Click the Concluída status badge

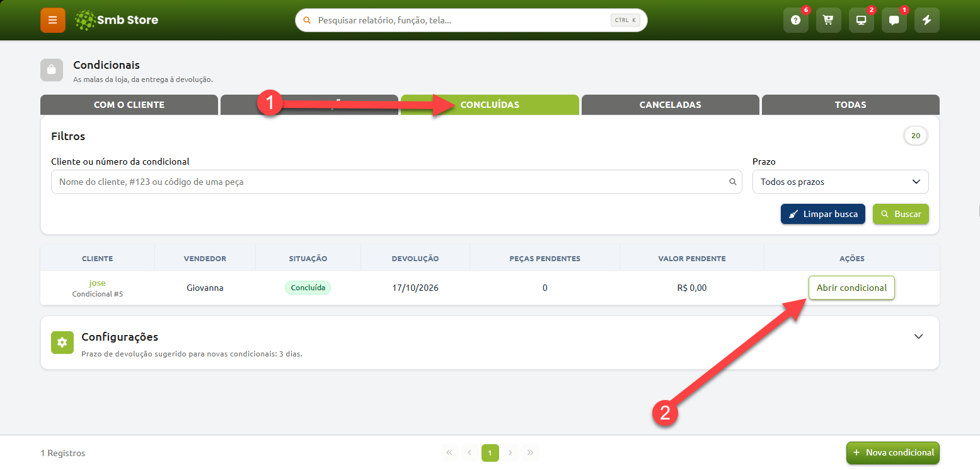(x=308, y=288)
